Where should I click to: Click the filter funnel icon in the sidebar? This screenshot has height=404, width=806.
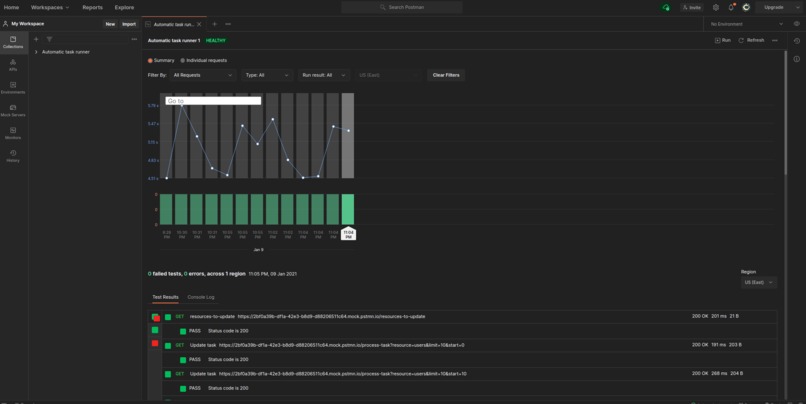point(49,39)
